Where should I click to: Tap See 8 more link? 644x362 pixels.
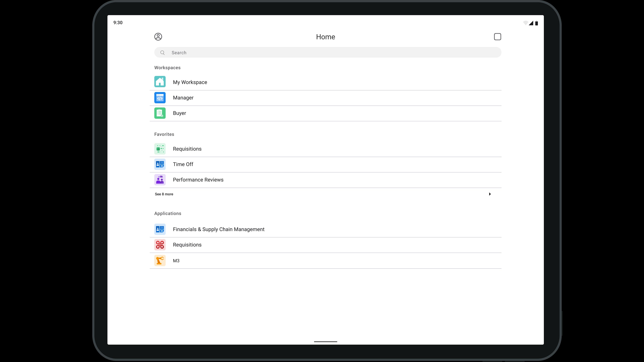tap(164, 194)
